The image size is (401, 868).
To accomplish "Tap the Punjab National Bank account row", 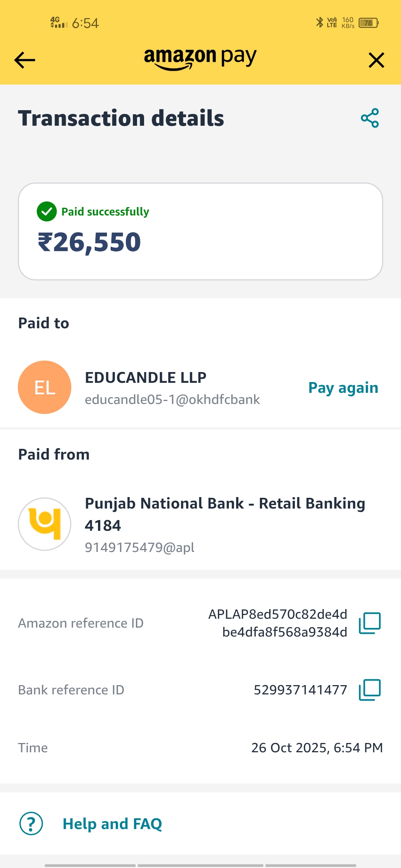I will [225, 514].
